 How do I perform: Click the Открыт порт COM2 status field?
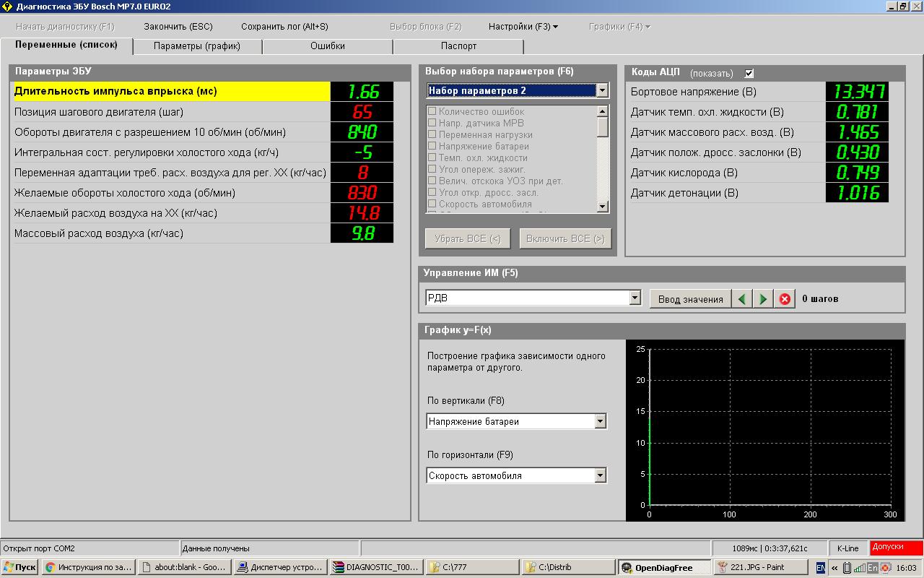(x=90, y=548)
